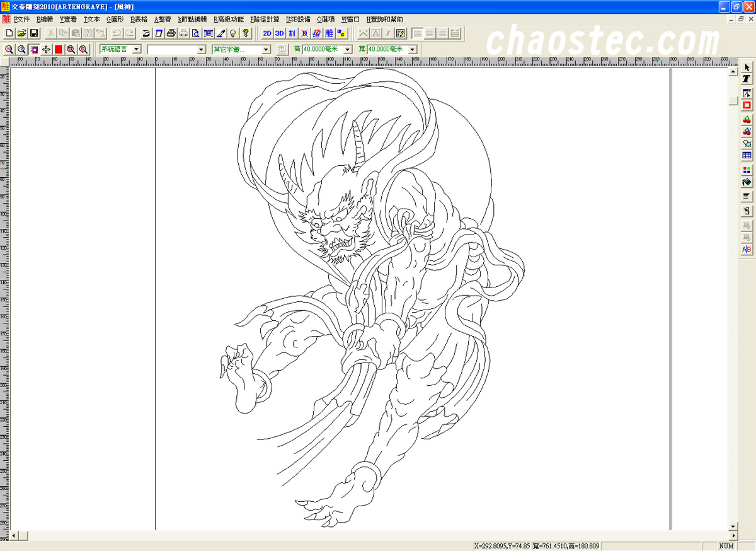The image size is (756, 551).
Task: Open print preview with the magnifier page icon
Action: click(x=196, y=33)
